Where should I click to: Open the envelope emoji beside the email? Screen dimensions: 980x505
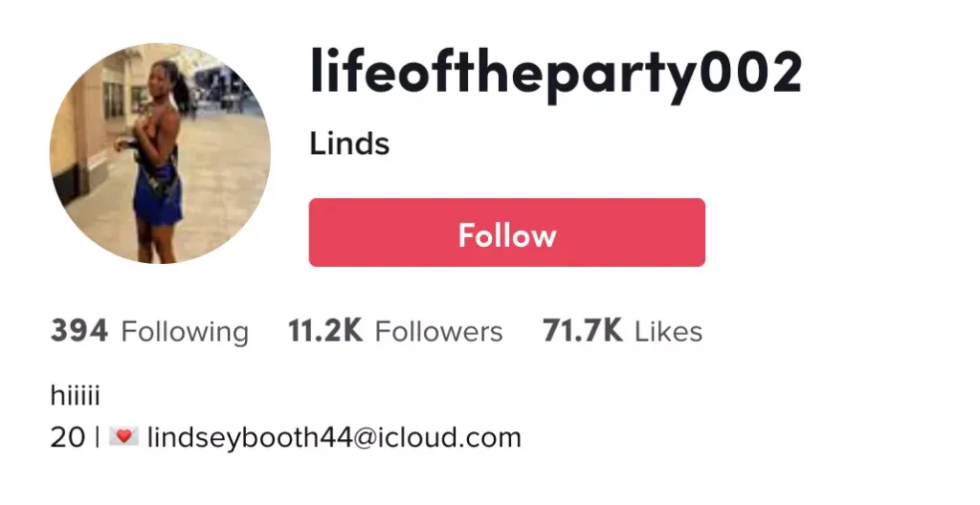tap(123, 436)
